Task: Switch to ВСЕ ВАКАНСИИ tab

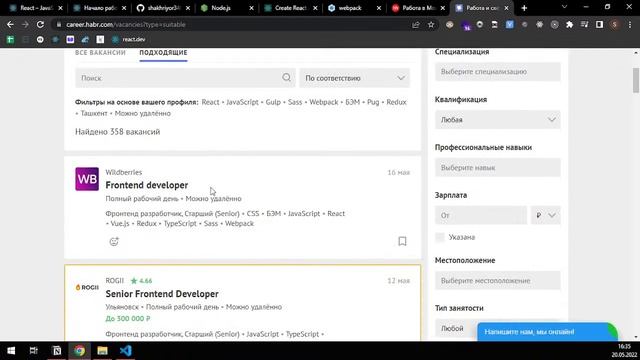Action: [100, 53]
